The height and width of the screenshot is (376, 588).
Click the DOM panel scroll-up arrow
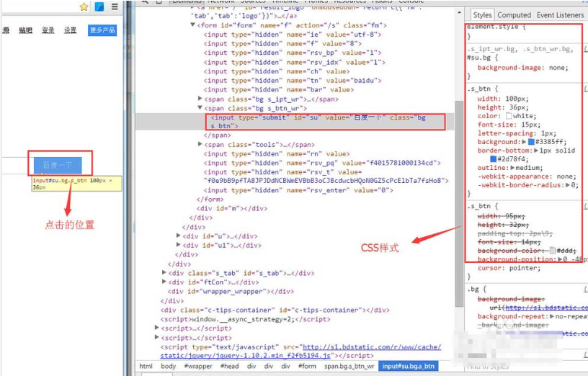pyautogui.click(x=460, y=12)
